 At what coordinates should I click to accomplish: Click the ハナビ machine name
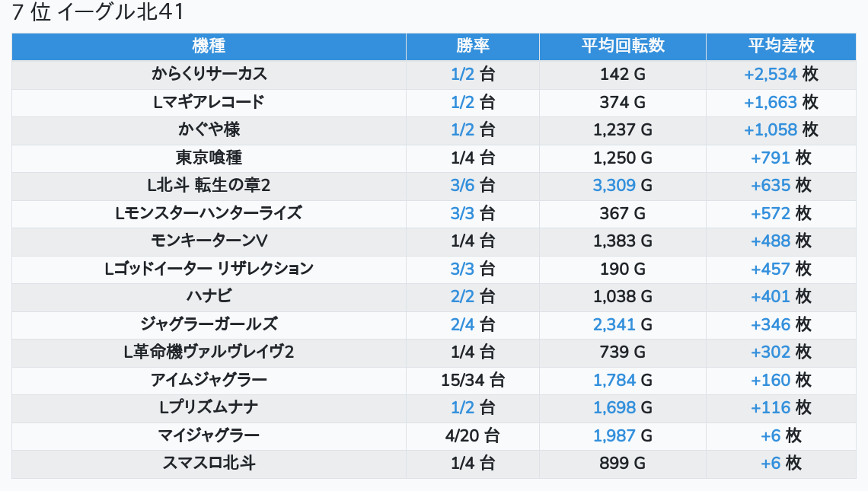(209, 296)
